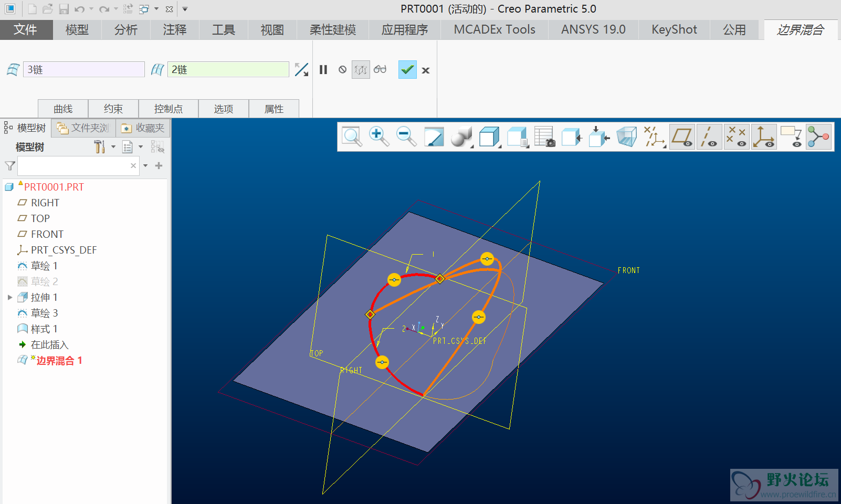Switch to the 分析 ribbon tab
Screen dimensions: 841x504
(x=126, y=30)
